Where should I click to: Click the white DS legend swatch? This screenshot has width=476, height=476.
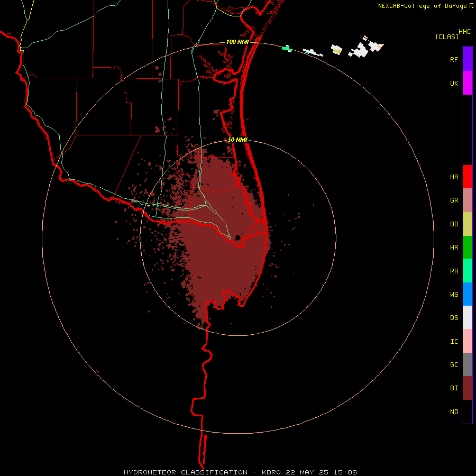click(x=467, y=317)
